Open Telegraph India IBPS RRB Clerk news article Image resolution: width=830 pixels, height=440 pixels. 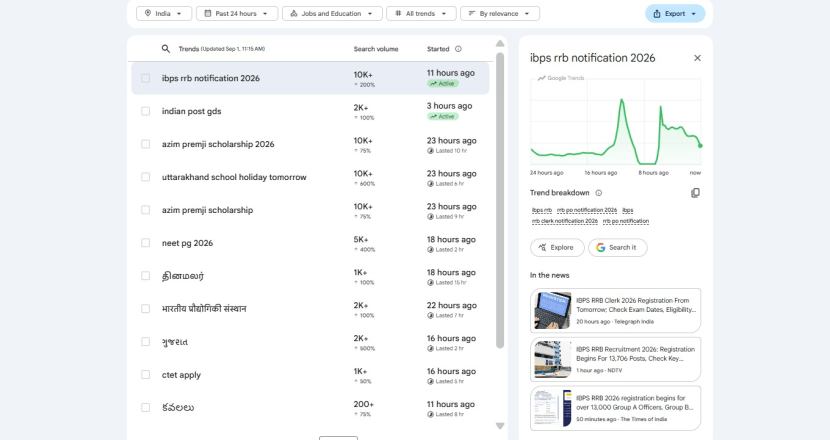615,310
